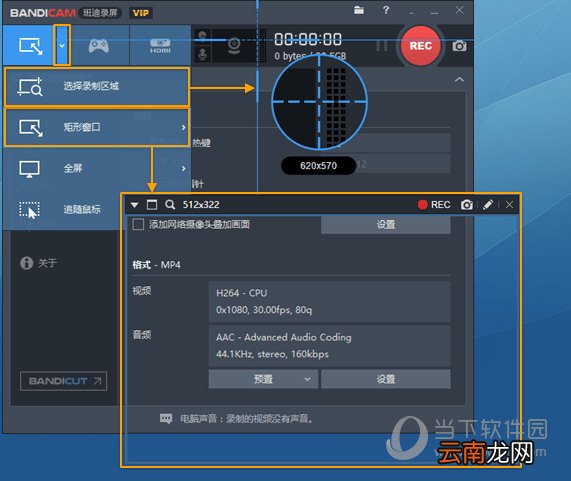571x481 pixels.
Task: Click the window-mode icon in rectangle bar
Action: click(152, 205)
